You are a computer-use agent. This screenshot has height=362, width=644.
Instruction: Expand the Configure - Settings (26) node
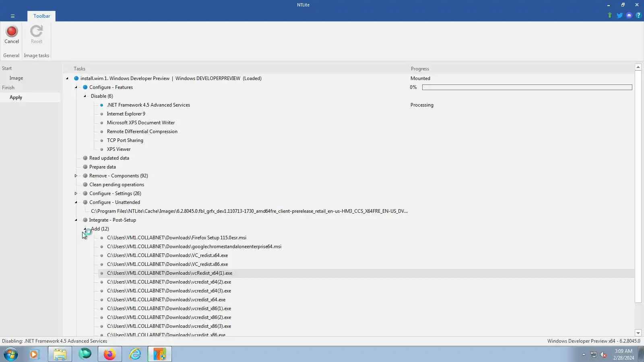[76, 193]
